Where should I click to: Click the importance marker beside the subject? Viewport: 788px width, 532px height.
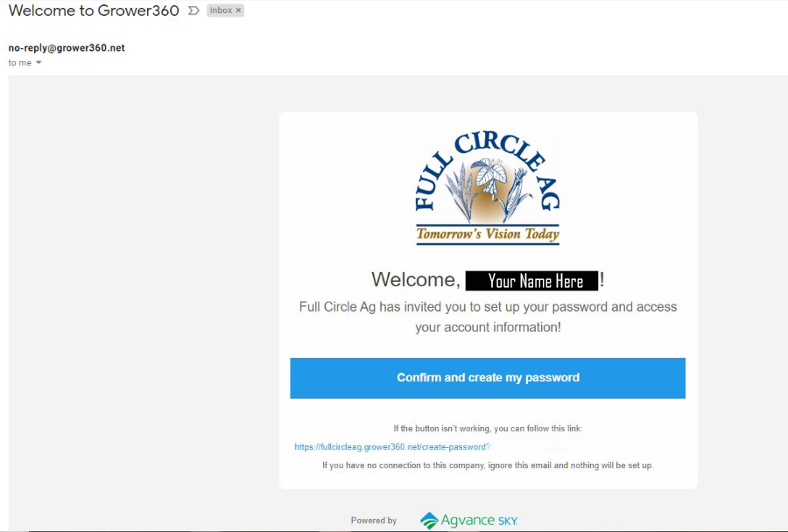click(x=193, y=10)
